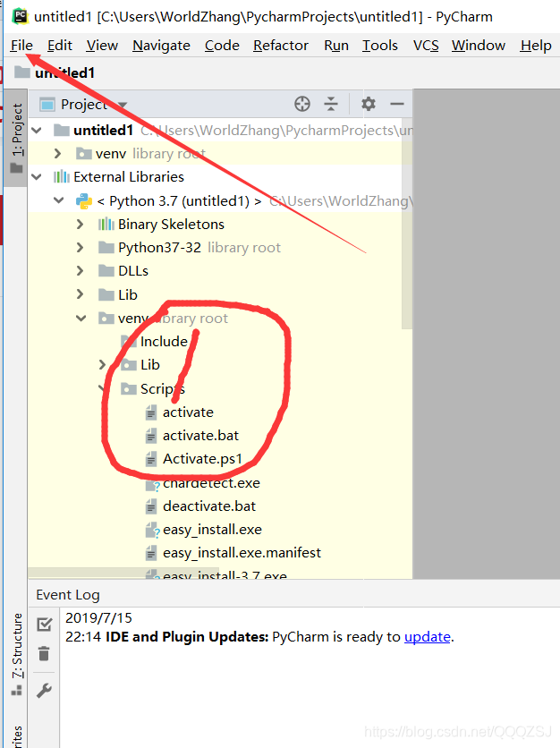
Task: Select the Scripts folder
Action: click(163, 389)
